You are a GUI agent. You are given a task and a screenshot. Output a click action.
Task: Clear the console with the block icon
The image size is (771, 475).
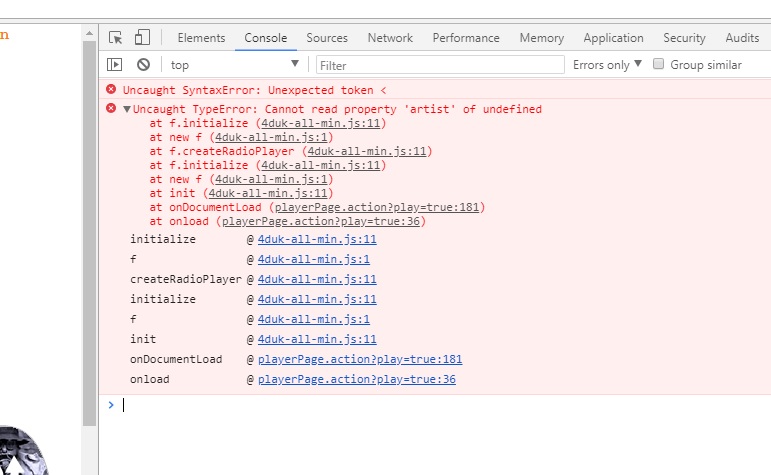point(143,65)
